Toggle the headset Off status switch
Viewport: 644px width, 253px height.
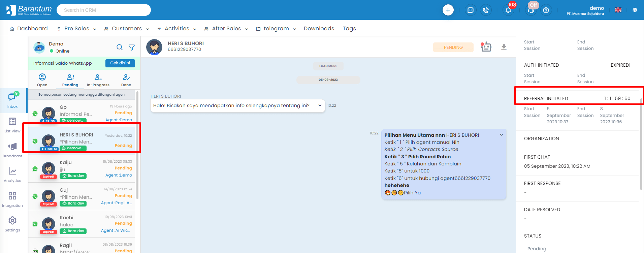(531, 9)
